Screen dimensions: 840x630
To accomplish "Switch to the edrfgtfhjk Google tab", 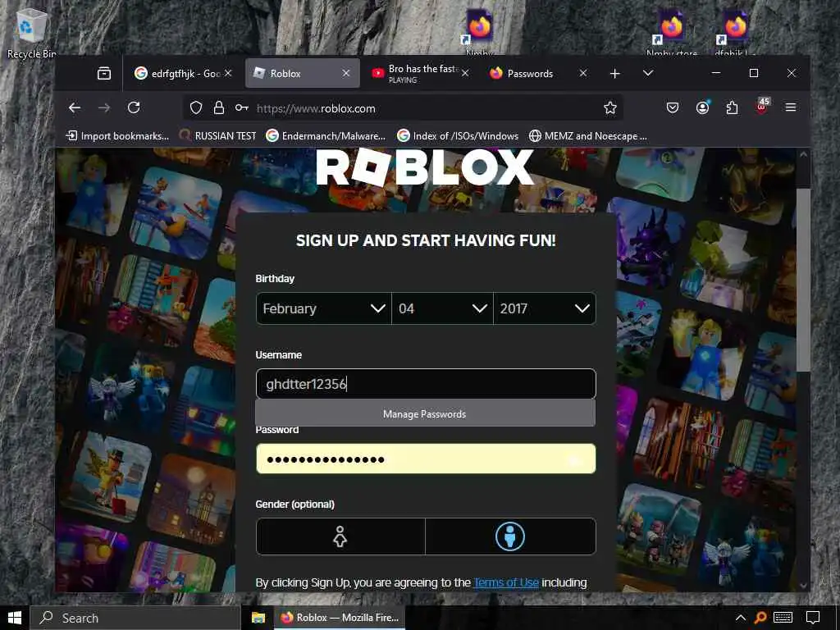I will (x=184, y=73).
